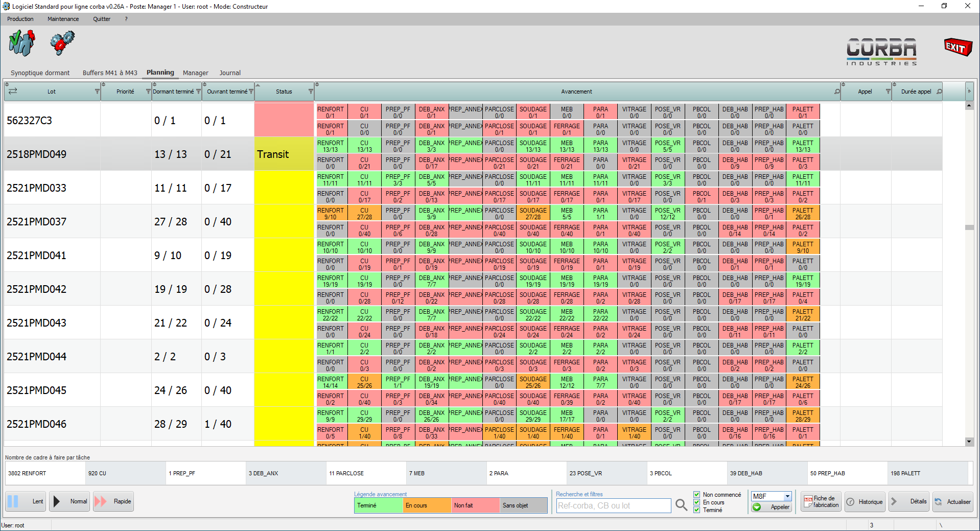Click the Actualiser button
Screen dimensions: 980x531
click(x=952, y=502)
